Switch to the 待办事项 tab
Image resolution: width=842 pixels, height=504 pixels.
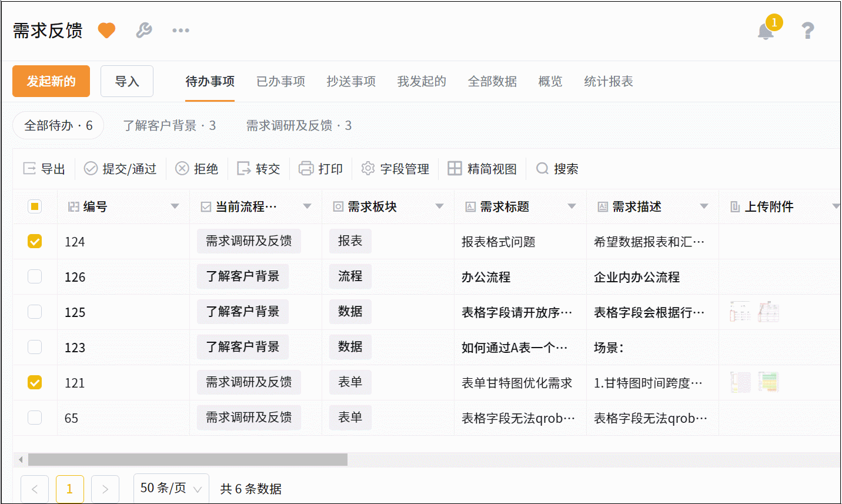tap(210, 81)
